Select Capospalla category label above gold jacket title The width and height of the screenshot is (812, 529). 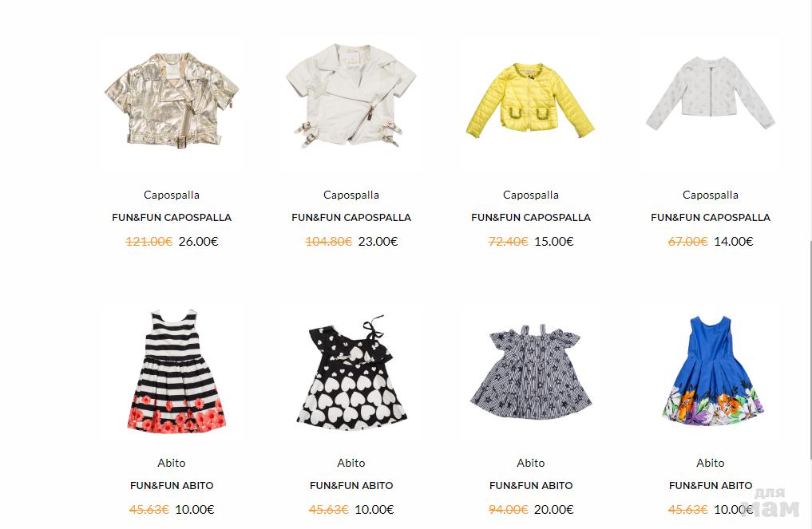pyautogui.click(x=172, y=195)
